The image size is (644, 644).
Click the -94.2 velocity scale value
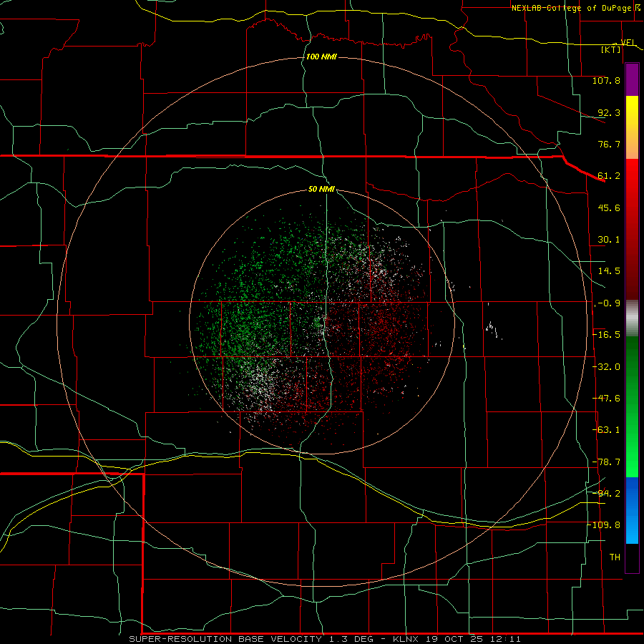pyautogui.click(x=607, y=493)
